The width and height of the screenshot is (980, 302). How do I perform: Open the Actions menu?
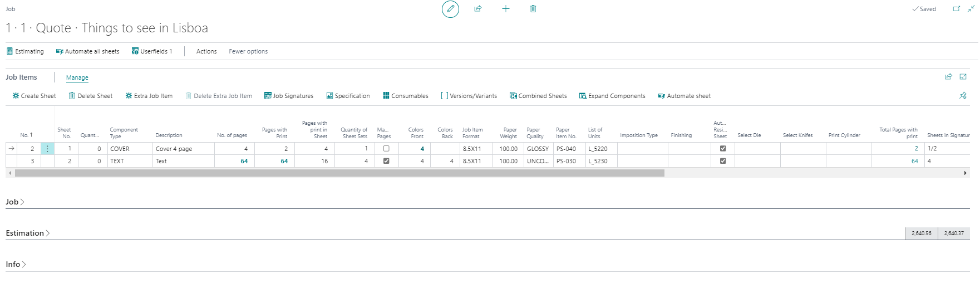click(x=206, y=51)
